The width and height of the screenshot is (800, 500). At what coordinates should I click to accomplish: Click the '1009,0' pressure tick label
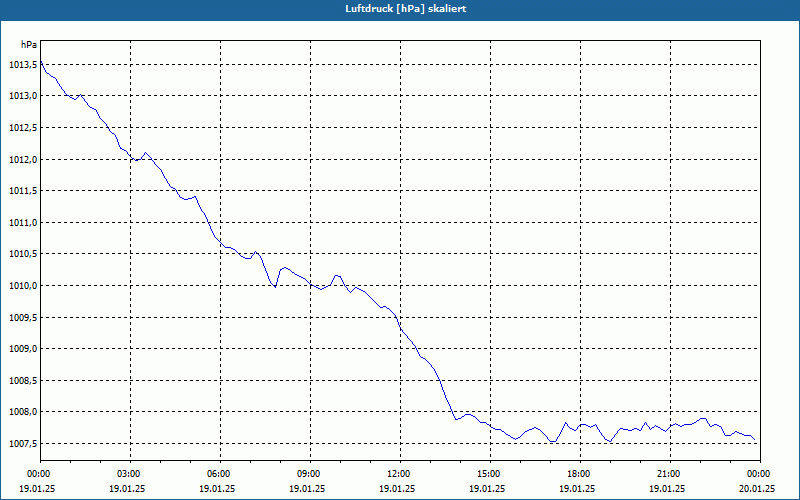tap(23, 349)
